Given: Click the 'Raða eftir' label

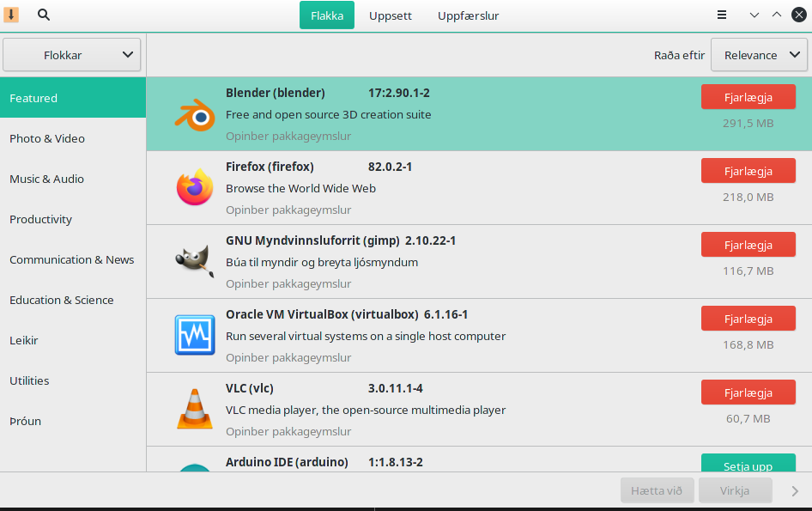Looking at the screenshot, I should point(679,55).
